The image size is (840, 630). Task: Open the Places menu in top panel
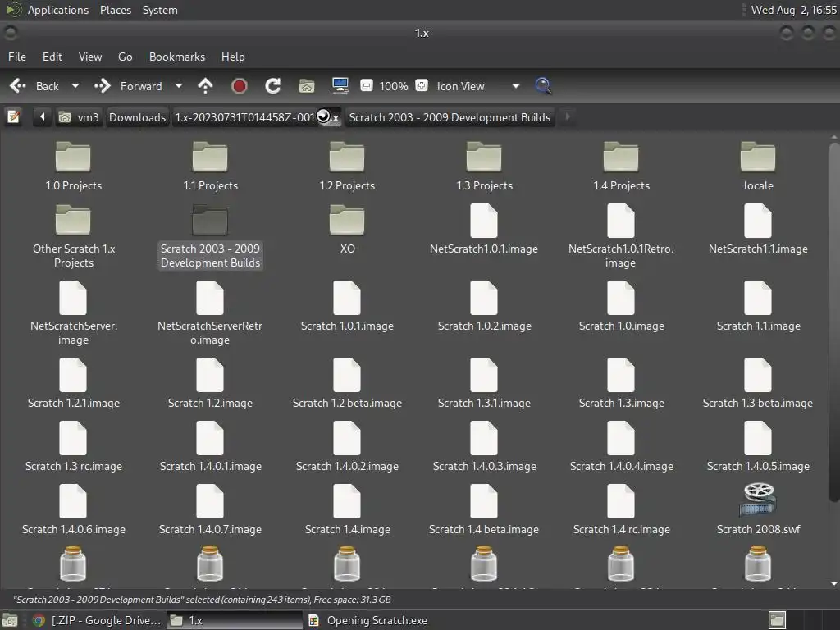[115, 10]
